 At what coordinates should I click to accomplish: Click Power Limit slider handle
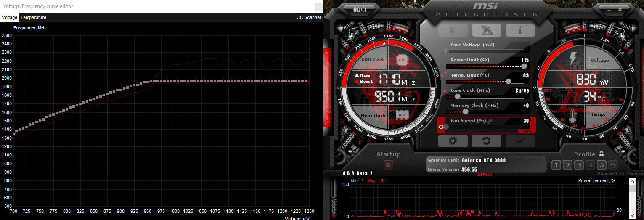click(x=525, y=66)
